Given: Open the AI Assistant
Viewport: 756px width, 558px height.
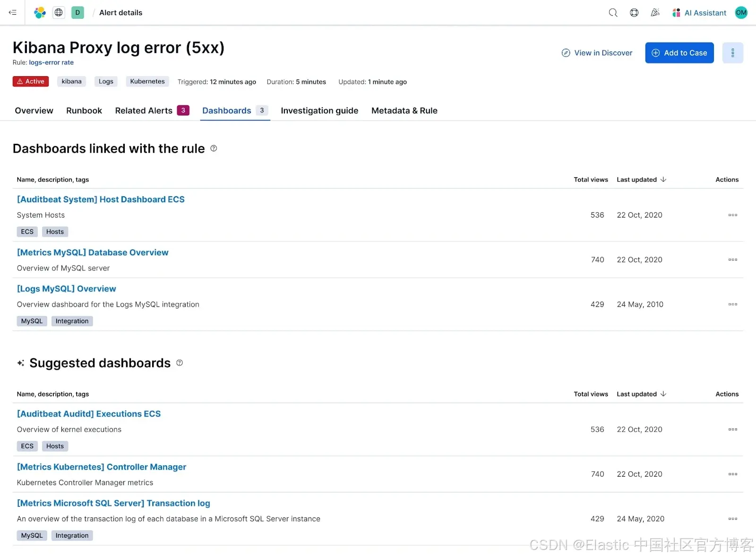Looking at the screenshot, I should (x=699, y=13).
